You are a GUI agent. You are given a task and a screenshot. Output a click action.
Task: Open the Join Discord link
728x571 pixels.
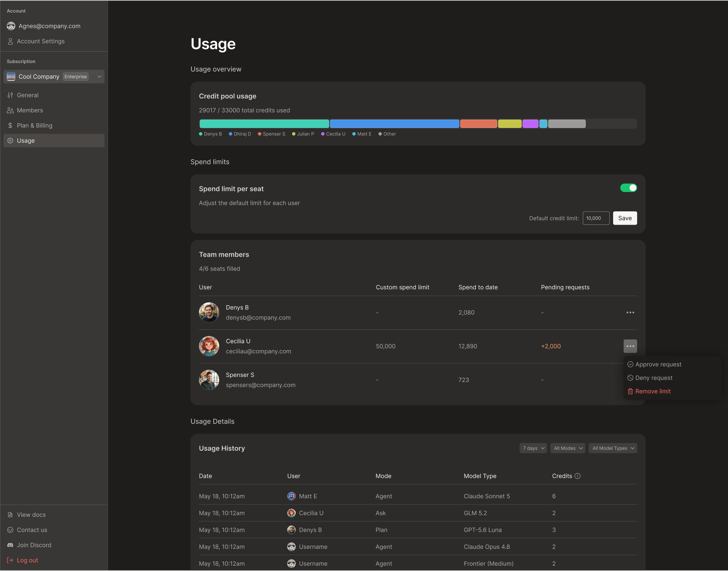pos(54,545)
